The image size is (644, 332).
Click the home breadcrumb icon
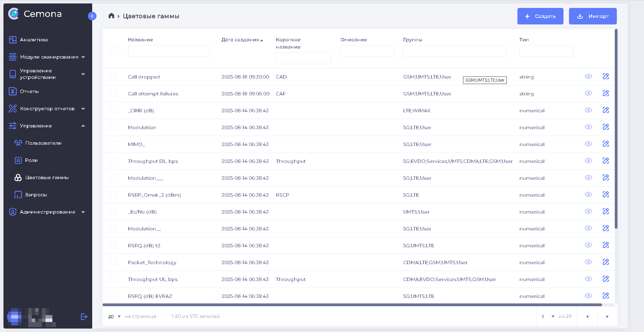[x=111, y=16]
